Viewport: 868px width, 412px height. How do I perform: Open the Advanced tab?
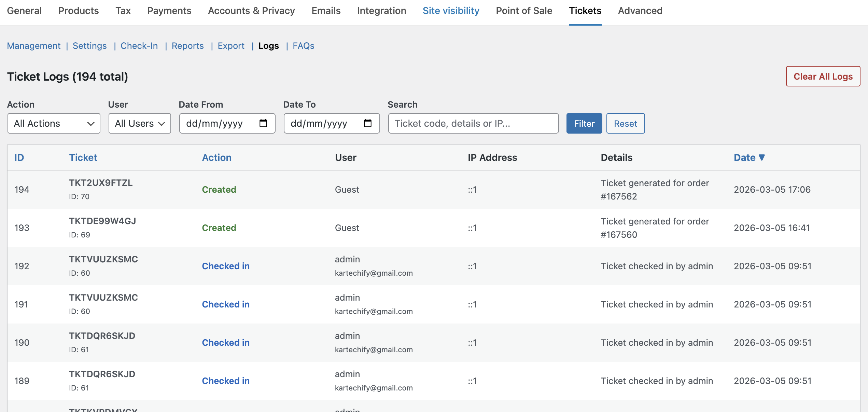point(640,11)
